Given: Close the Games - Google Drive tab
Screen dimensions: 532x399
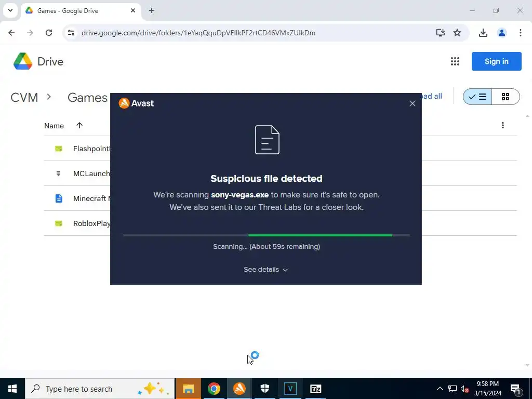Looking at the screenshot, I should pyautogui.click(x=133, y=10).
